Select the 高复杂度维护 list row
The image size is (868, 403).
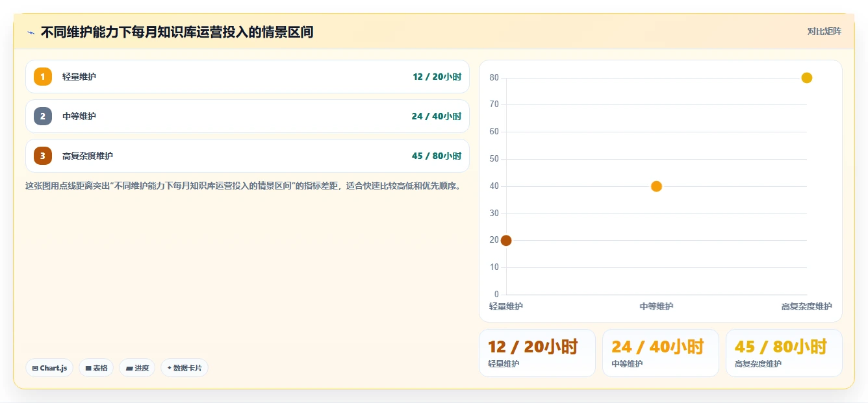click(x=247, y=156)
